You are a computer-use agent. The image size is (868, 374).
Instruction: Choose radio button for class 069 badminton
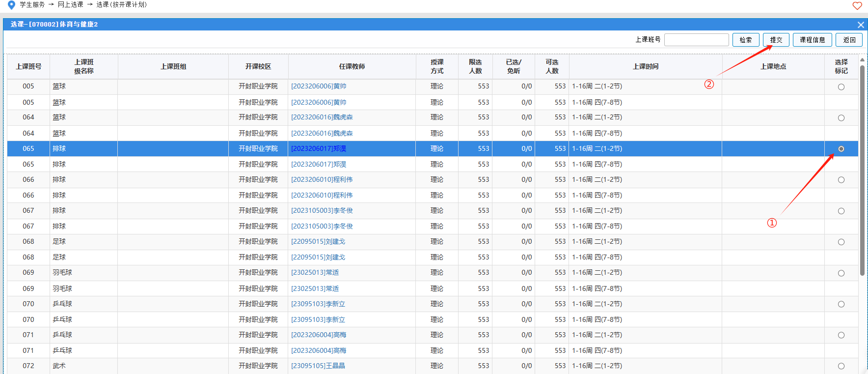point(841,273)
